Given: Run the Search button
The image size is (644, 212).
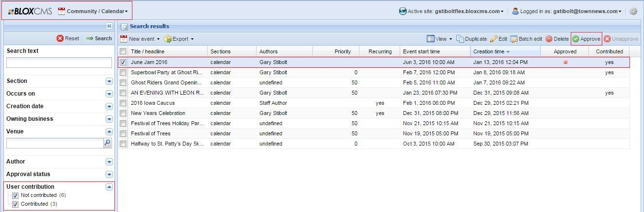Looking at the screenshot, I should 99,38.
